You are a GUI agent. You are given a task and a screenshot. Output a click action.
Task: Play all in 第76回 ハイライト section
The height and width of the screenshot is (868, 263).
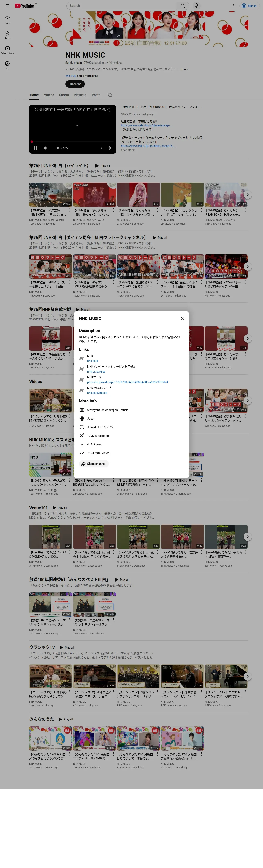click(103, 166)
